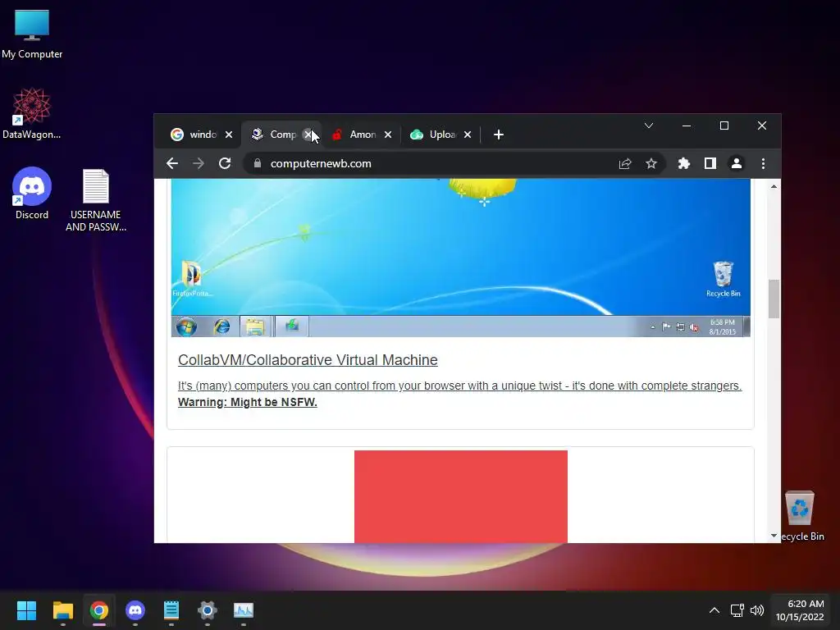Open Discord from the taskbar

click(135, 610)
